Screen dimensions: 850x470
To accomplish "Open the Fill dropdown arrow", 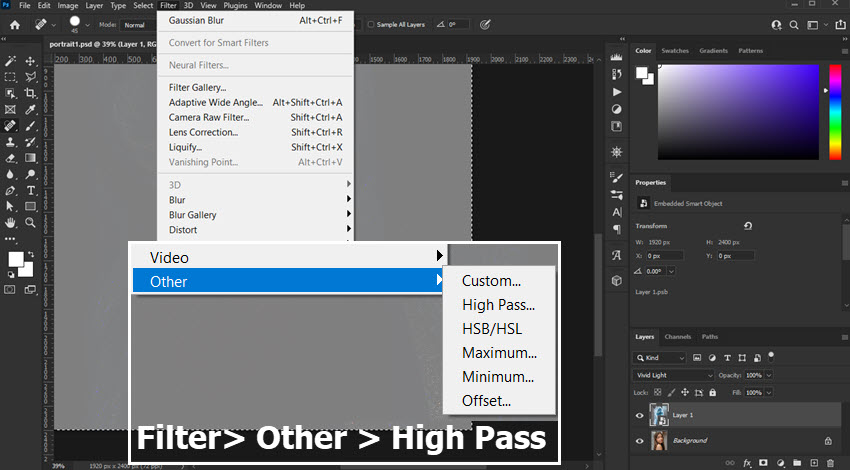I will coord(769,392).
